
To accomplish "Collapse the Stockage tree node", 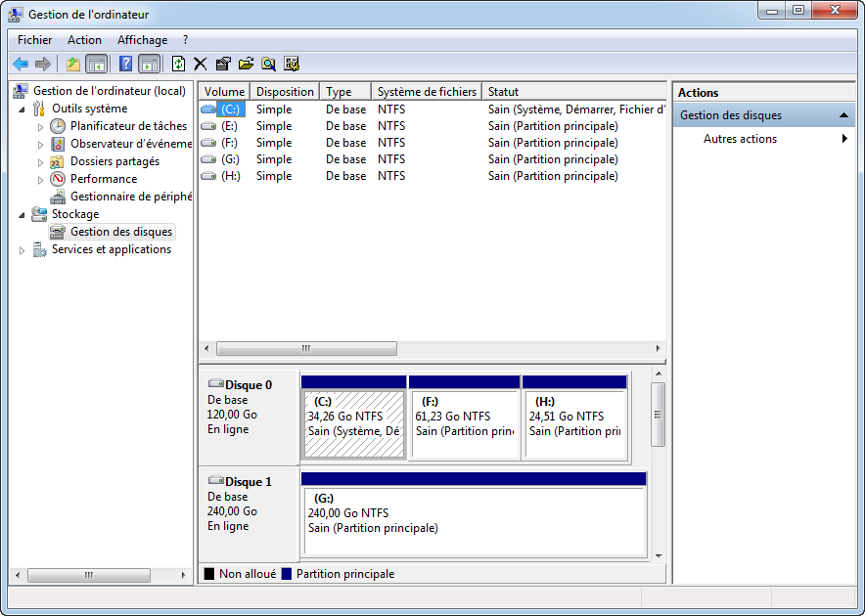I will 23,215.
